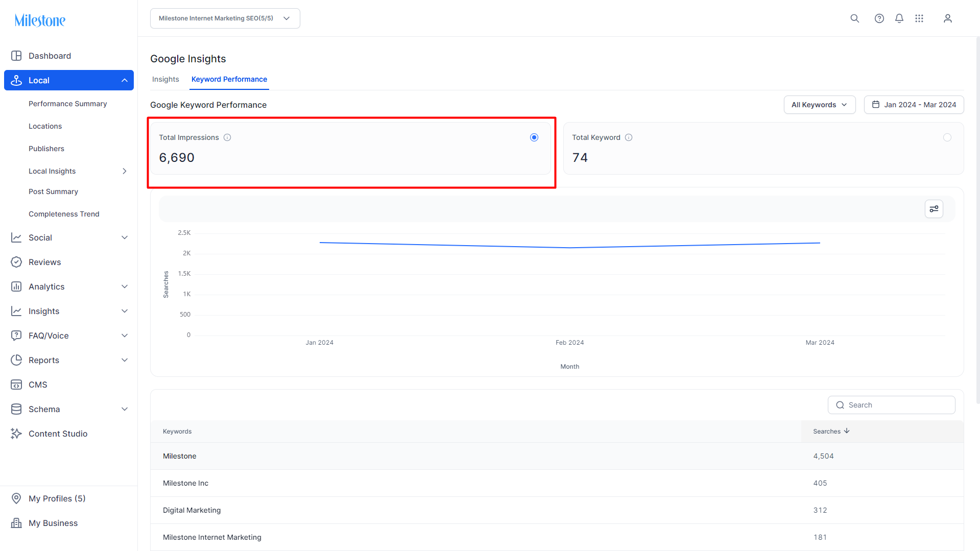Click the My Profiles location pin icon
The width and height of the screenshot is (980, 551).
[x=16, y=498]
